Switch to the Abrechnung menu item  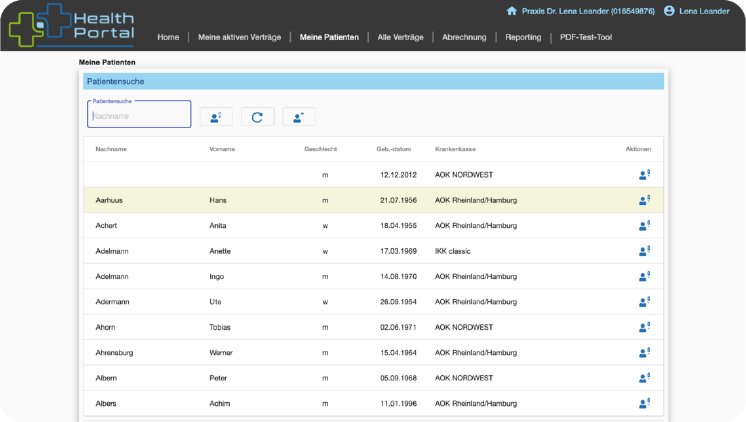click(x=464, y=38)
